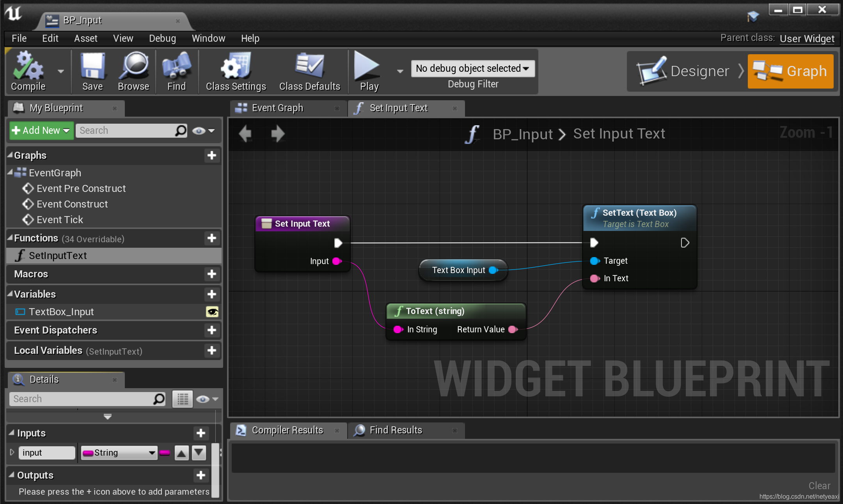Collapse EventGraph tree node
The width and height of the screenshot is (843, 504).
10,172
